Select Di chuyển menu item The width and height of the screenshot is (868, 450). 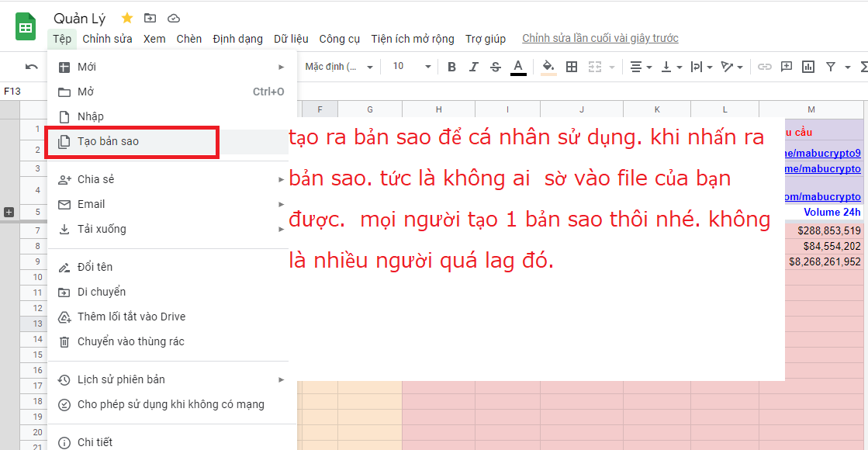click(x=172, y=292)
